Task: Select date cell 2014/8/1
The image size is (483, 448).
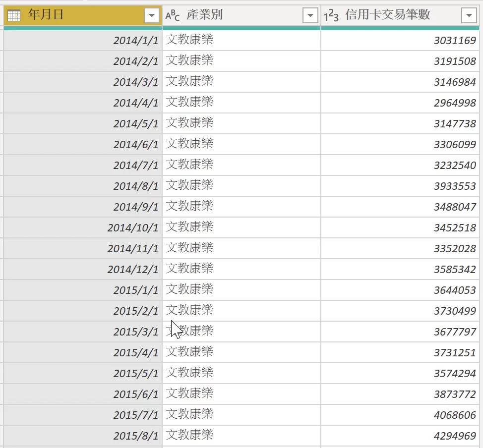Action: [x=83, y=186]
